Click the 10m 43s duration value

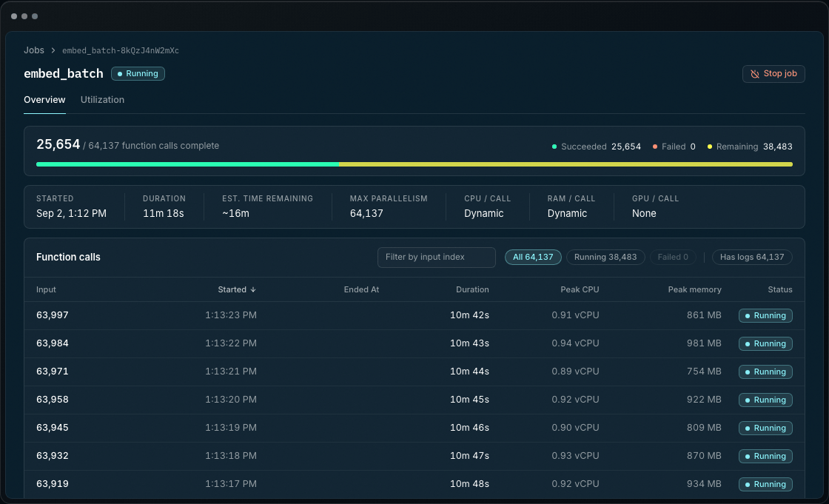click(x=469, y=343)
